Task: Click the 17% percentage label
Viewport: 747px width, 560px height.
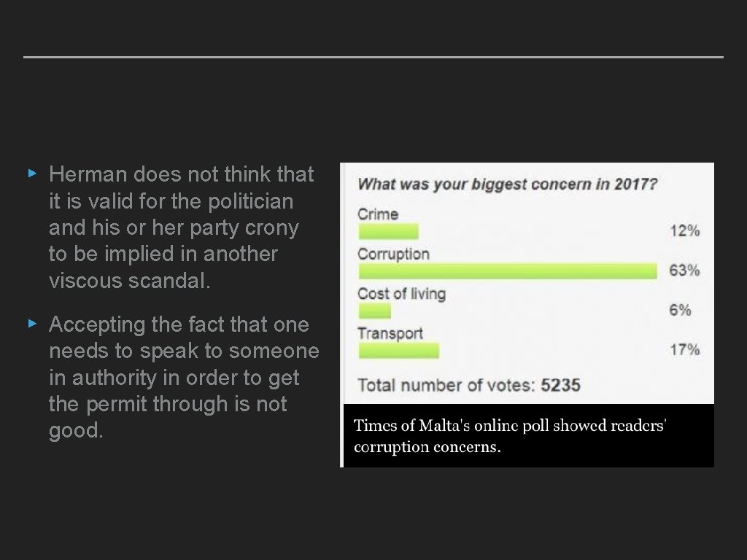Action: point(684,350)
